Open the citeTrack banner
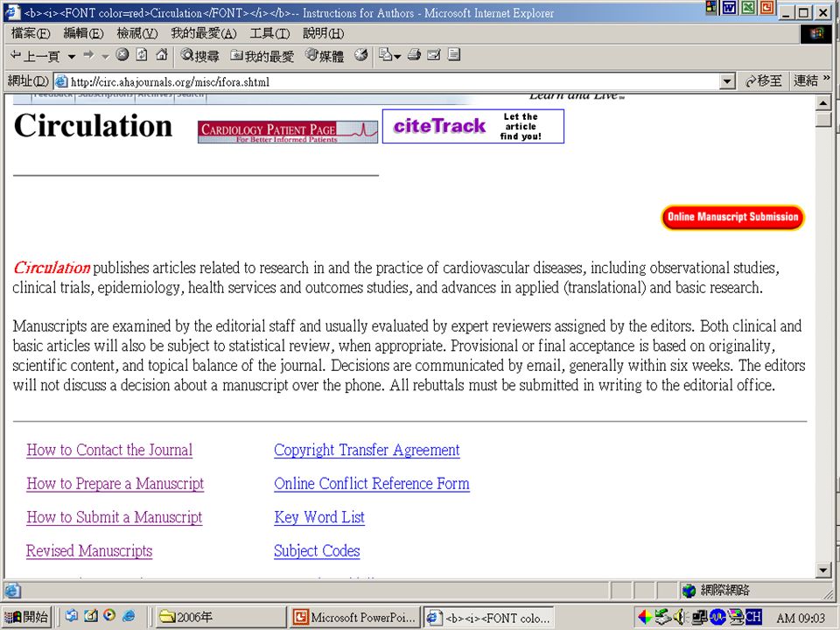This screenshot has height=630, width=840. (x=473, y=126)
